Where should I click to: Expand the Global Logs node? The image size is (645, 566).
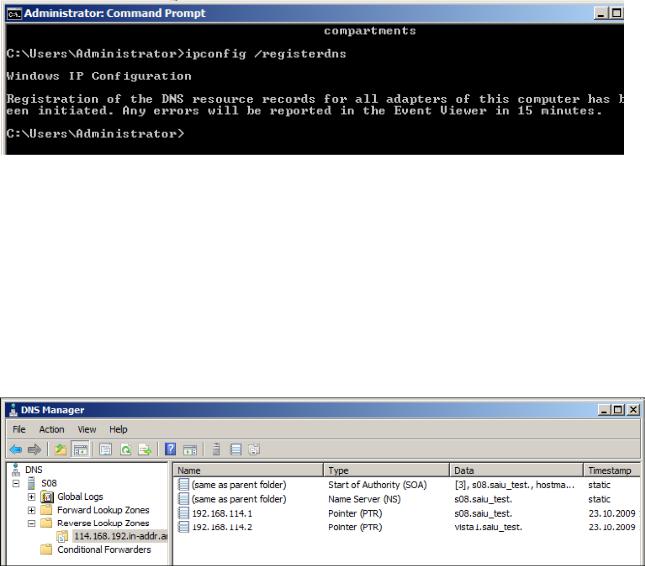(x=31, y=497)
